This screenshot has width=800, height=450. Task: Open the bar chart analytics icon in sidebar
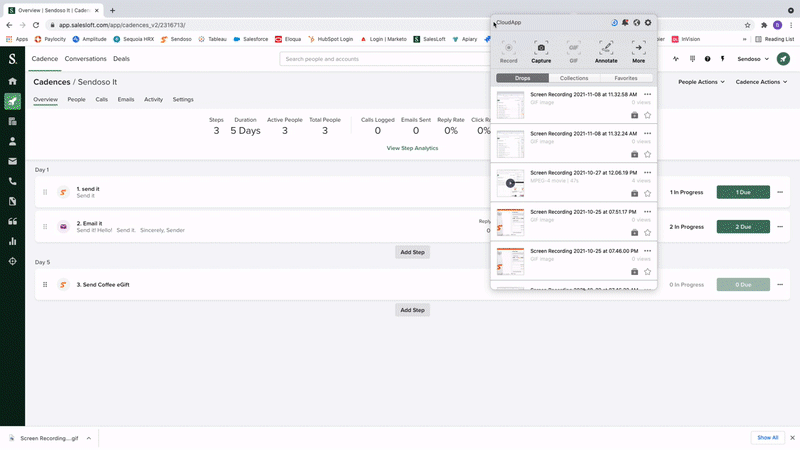12,241
